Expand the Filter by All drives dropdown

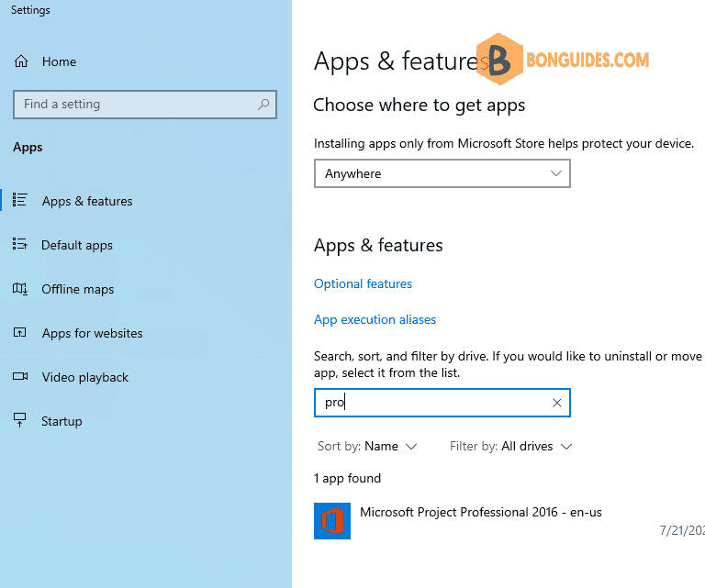click(510, 446)
